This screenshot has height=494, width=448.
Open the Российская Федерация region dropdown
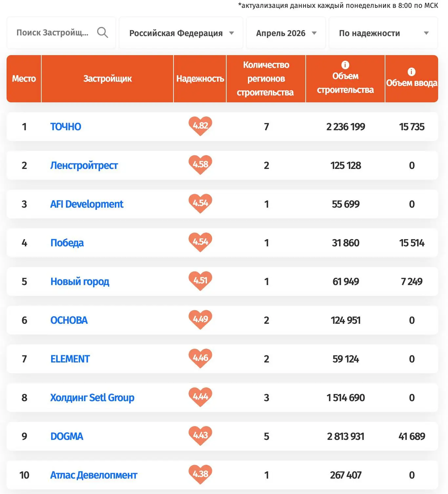click(181, 33)
